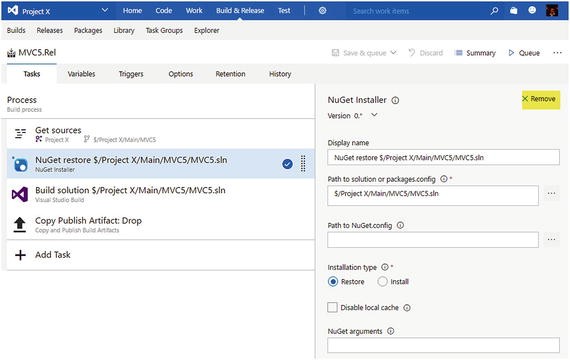Open the user profile avatar

[552, 11]
